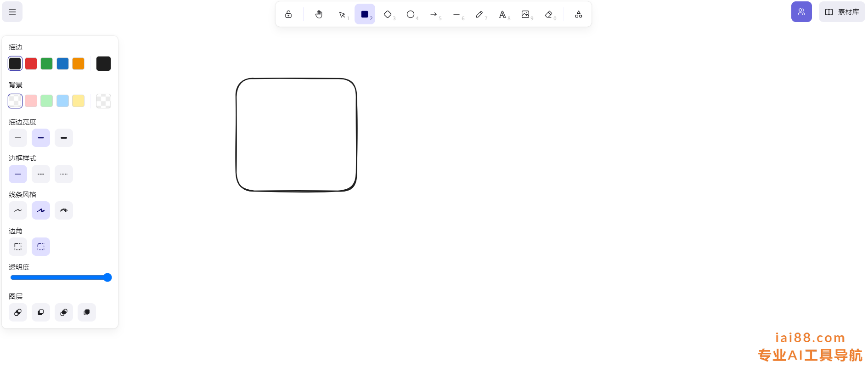This screenshot has height=367, width=868.
Task: Select the Insert image tool
Action: 525,14
